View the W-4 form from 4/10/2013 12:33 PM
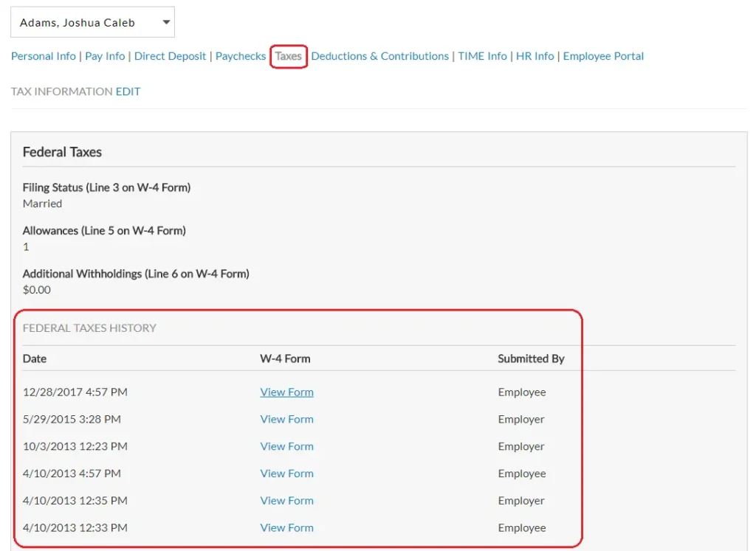 tap(287, 528)
